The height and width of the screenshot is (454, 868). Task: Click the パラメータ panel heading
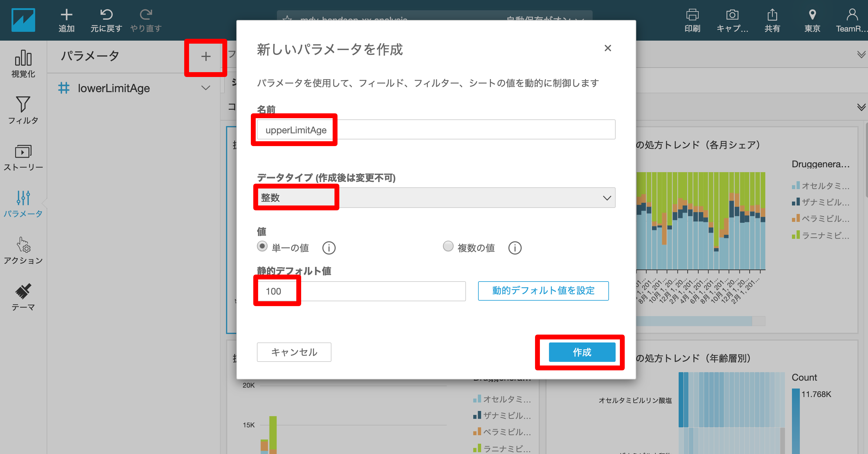tap(90, 56)
